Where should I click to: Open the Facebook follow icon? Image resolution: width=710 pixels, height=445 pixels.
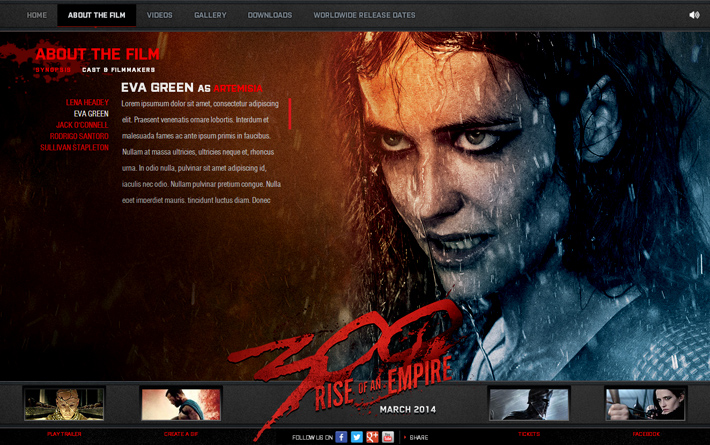pyautogui.click(x=341, y=437)
